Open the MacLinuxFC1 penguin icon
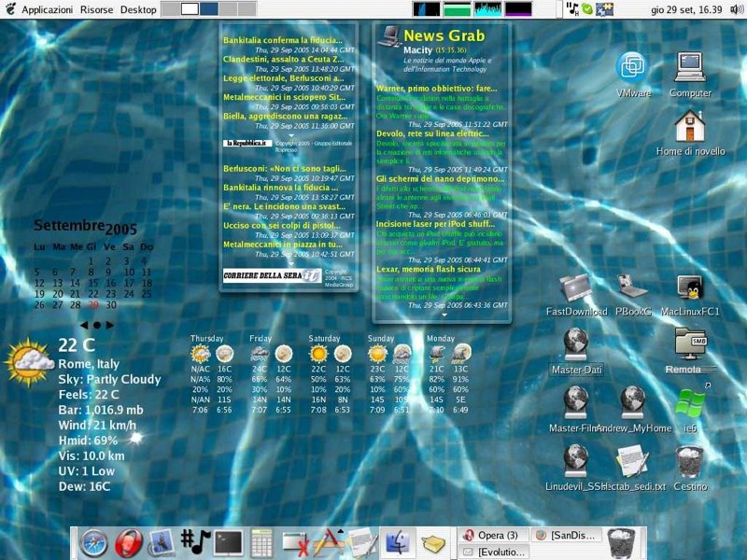This screenshot has width=747, height=560. (690, 287)
